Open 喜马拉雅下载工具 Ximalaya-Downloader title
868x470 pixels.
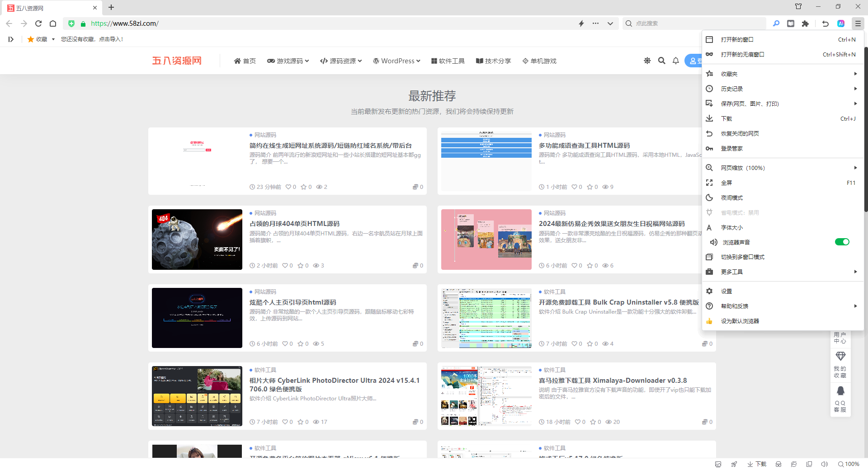point(613,381)
